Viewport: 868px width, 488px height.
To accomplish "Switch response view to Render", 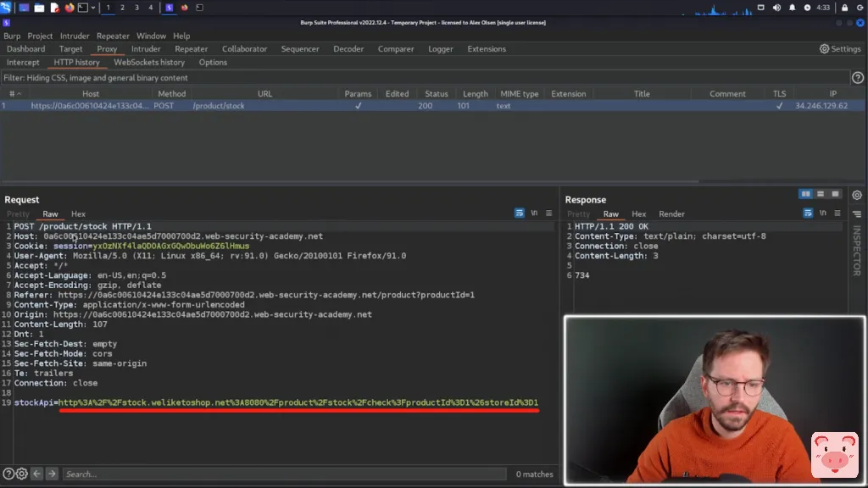I will 671,214.
